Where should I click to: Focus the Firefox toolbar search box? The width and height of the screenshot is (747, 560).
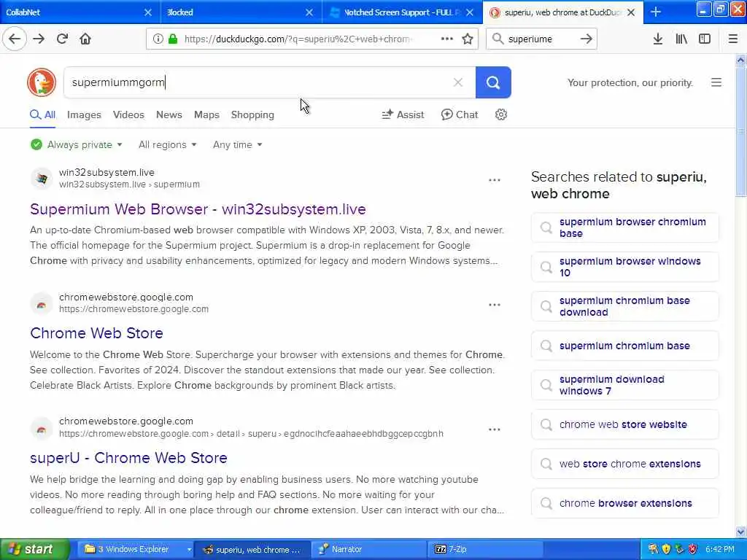541,39
